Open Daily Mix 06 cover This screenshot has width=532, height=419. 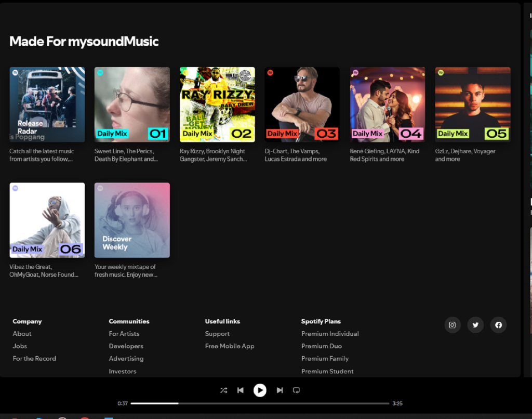click(47, 220)
